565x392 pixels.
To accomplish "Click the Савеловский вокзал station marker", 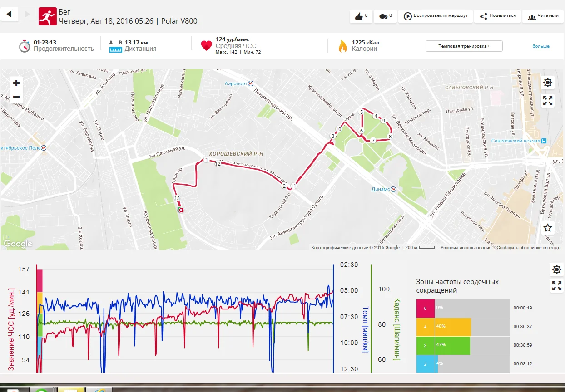I will [x=544, y=141].
